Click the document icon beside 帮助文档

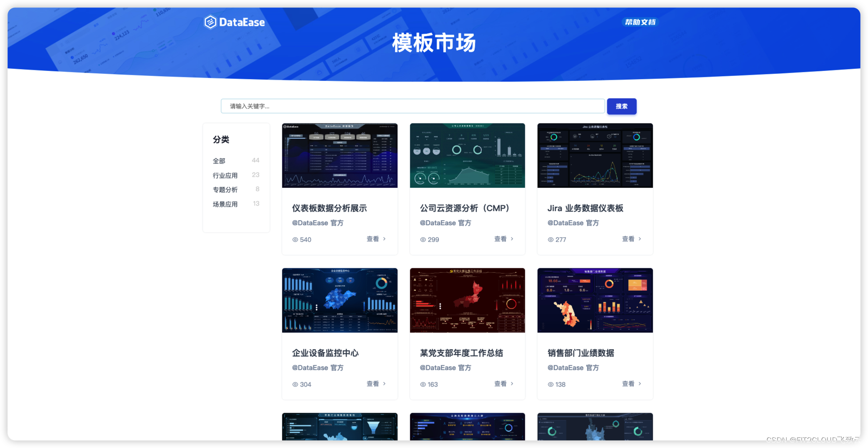click(627, 22)
